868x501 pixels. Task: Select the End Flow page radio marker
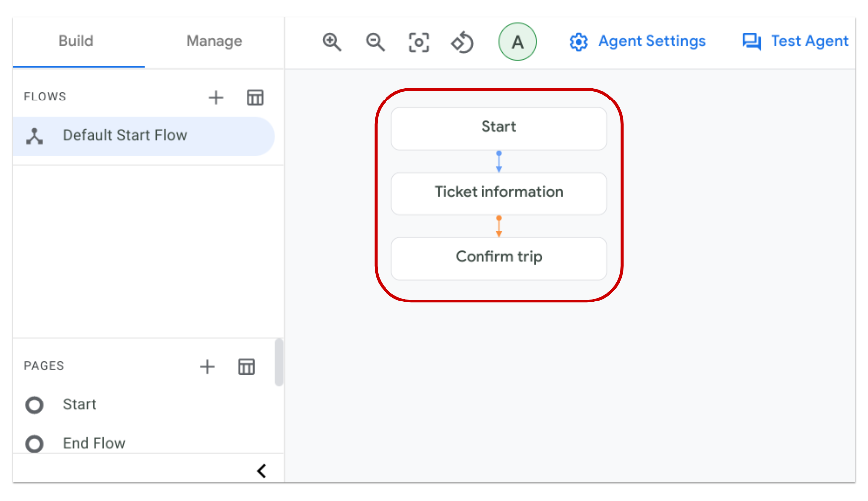34,443
